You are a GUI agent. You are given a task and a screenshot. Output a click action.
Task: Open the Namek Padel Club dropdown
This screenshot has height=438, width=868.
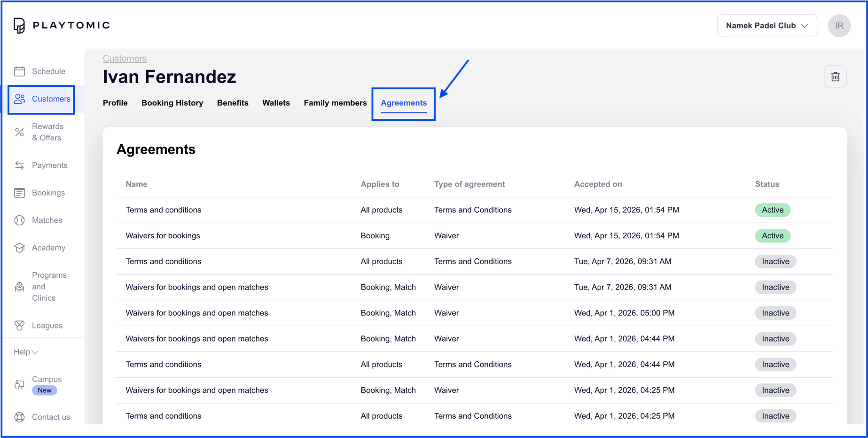click(x=766, y=25)
